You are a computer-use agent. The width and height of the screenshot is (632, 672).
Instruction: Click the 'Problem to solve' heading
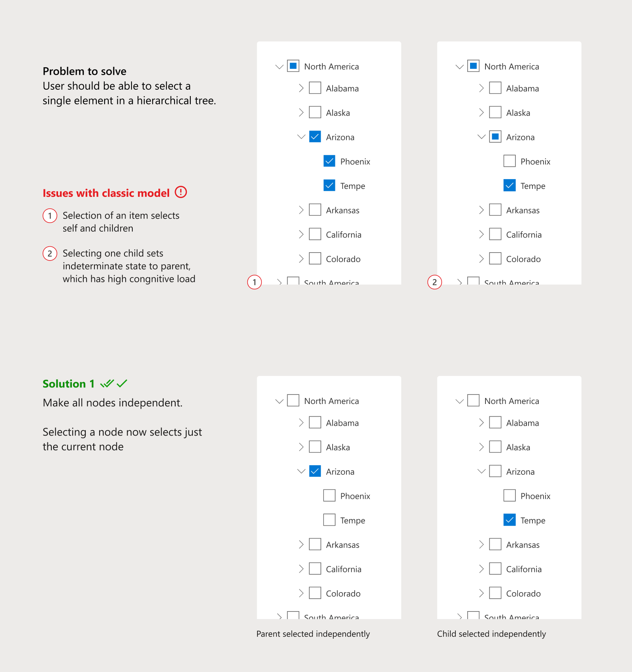pos(85,71)
